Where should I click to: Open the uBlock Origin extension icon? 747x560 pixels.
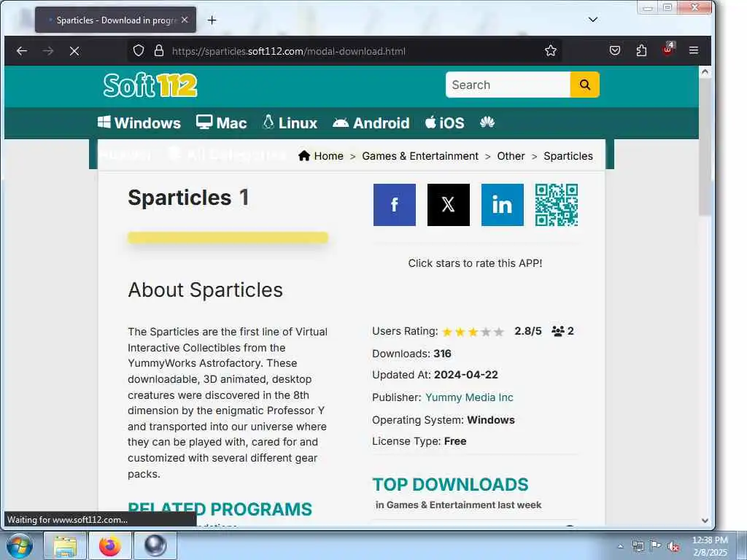pyautogui.click(x=668, y=49)
